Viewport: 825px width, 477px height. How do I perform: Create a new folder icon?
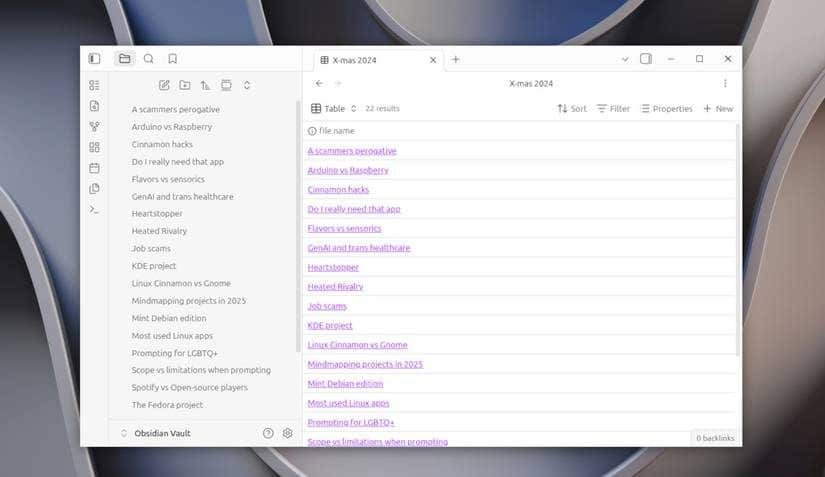(x=185, y=85)
